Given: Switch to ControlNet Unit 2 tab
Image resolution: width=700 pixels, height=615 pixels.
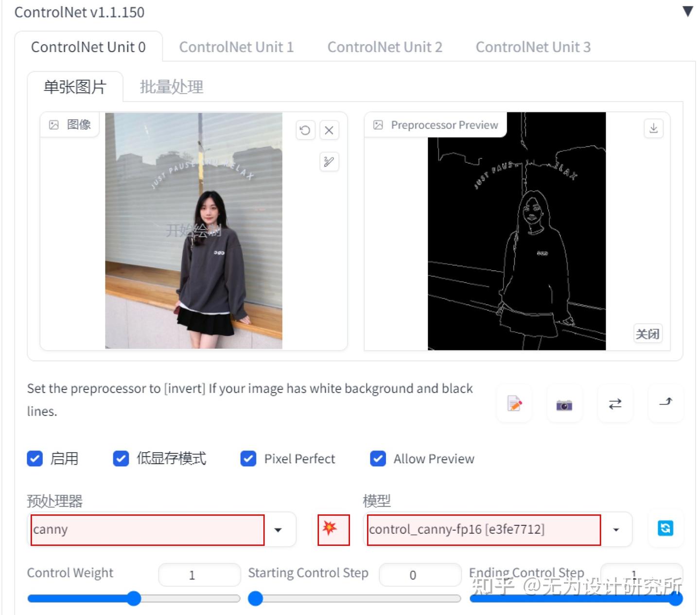Looking at the screenshot, I should click(x=385, y=47).
